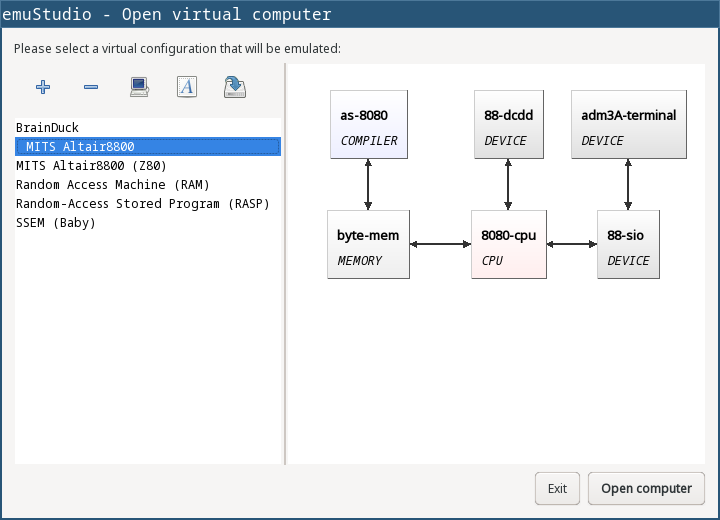Select BrainDuck configuration

[148, 127]
